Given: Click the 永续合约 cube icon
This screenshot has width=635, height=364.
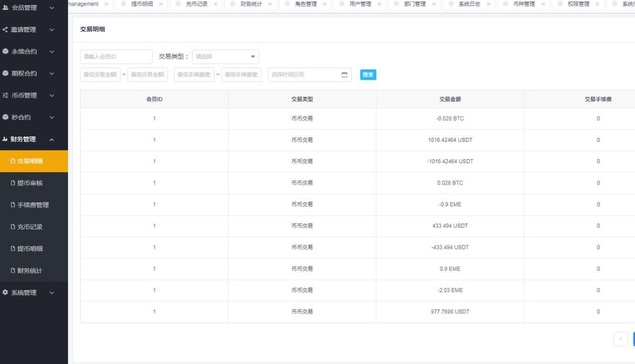Looking at the screenshot, I should click(x=5, y=52).
